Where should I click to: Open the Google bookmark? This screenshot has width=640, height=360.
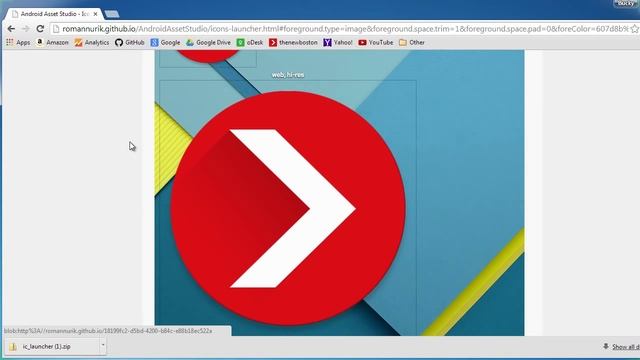(x=165, y=42)
